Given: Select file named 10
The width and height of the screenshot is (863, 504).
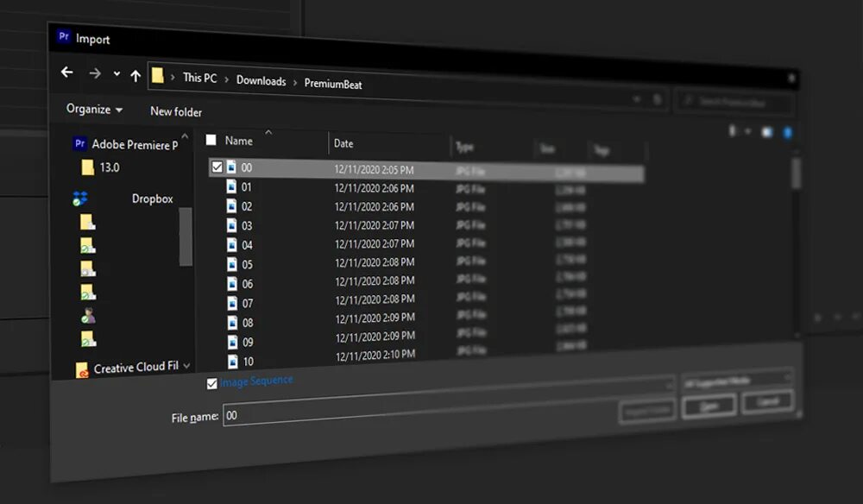Looking at the screenshot, I should 249,362.
